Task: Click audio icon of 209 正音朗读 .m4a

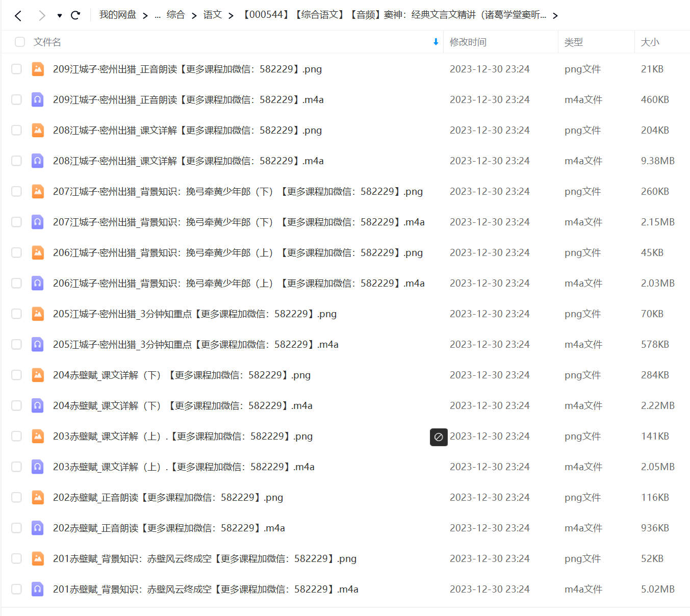Action: click(38, 99)
